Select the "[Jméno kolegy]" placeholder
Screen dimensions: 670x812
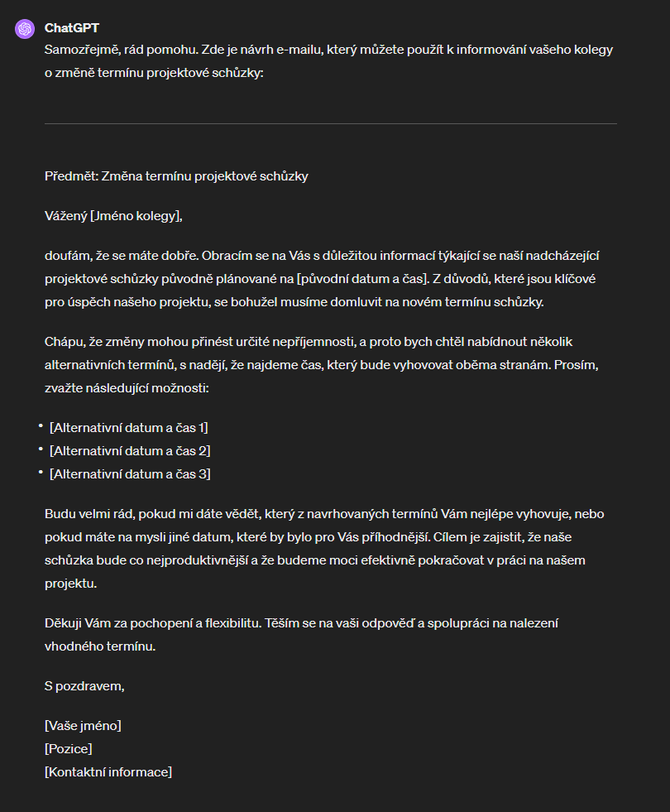click(x=136, y=216)
